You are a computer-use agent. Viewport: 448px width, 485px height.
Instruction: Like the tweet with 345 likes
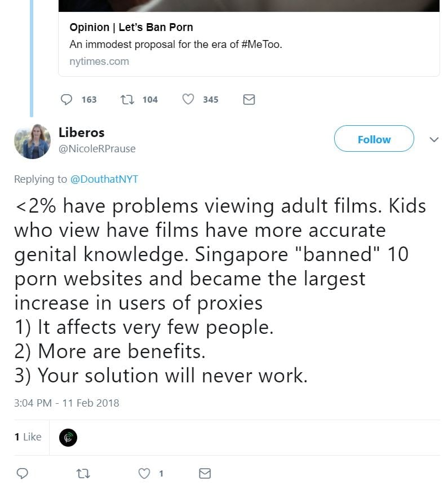pos(188,99)
